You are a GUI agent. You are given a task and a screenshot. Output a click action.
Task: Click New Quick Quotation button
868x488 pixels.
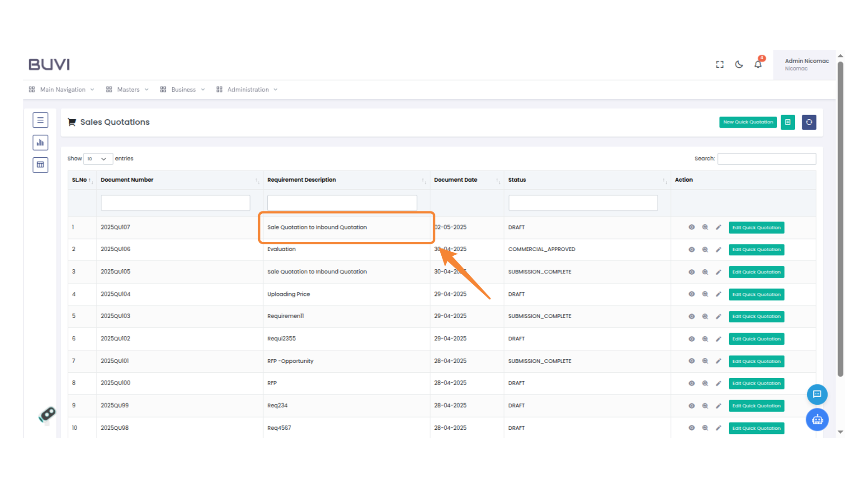tap(748, 122)
